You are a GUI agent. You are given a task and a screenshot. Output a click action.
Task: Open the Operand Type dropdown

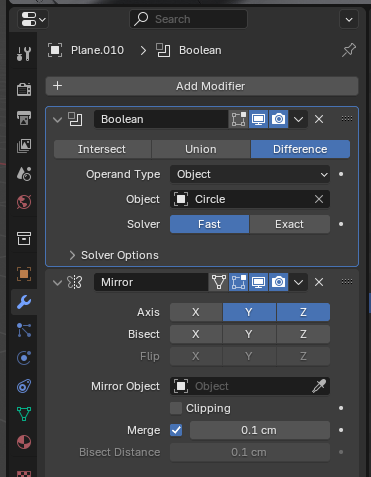click(x=250, y=174)
